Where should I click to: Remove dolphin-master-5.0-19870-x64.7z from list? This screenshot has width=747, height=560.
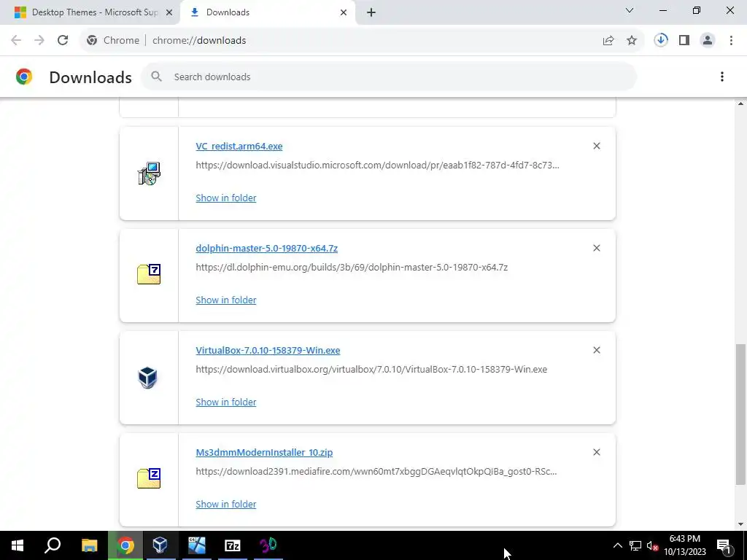point(597,248)
